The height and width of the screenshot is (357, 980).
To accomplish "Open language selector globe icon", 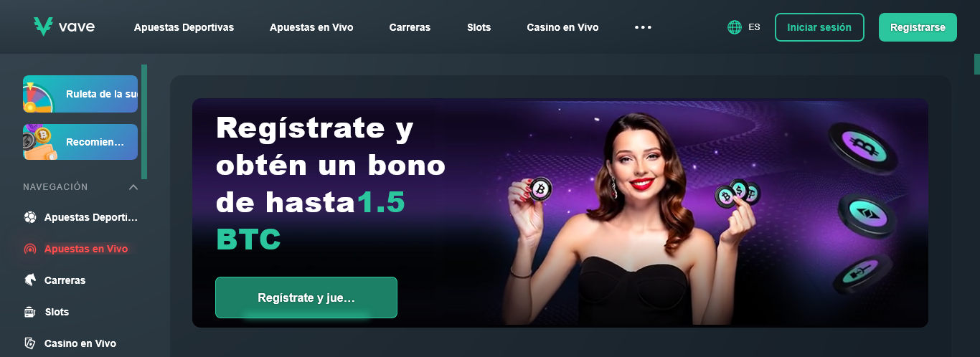I will tap(735, 27).
